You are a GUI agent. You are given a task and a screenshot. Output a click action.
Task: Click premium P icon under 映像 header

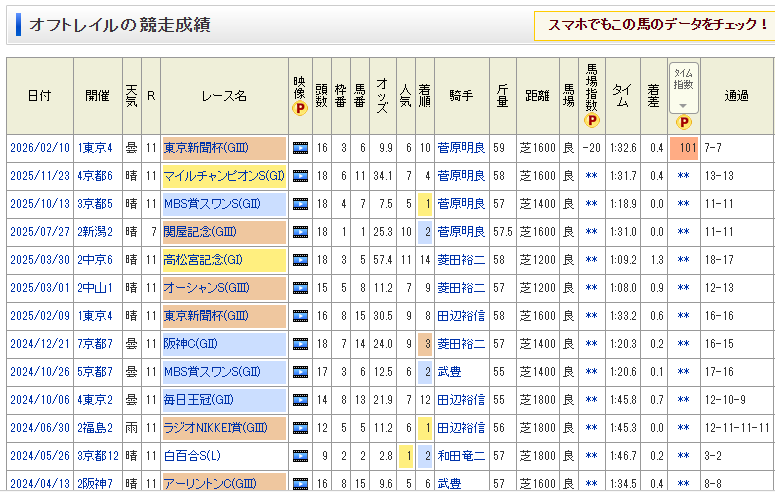[x=299, y=108]
